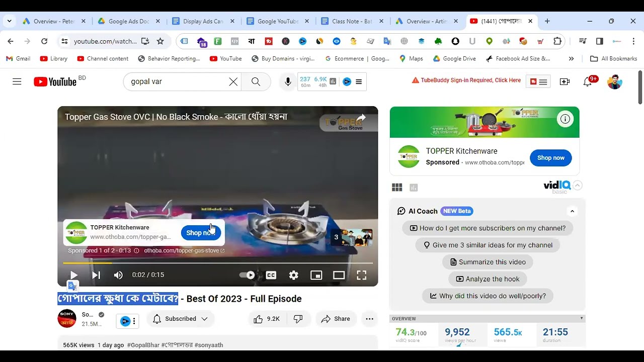Viewport: 644px width, 362px height.
Task: Open the Sony Aath channel avatar
Action: (67, 319)
